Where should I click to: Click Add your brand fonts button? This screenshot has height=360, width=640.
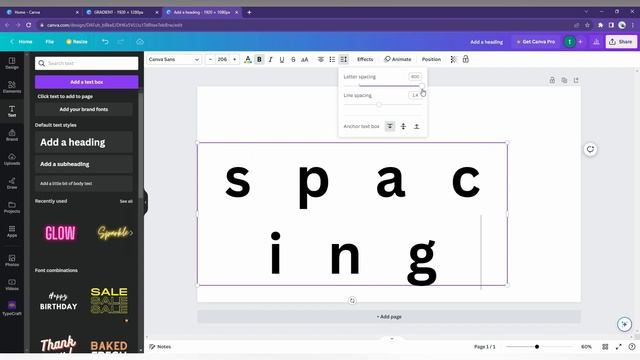[84, 109]
